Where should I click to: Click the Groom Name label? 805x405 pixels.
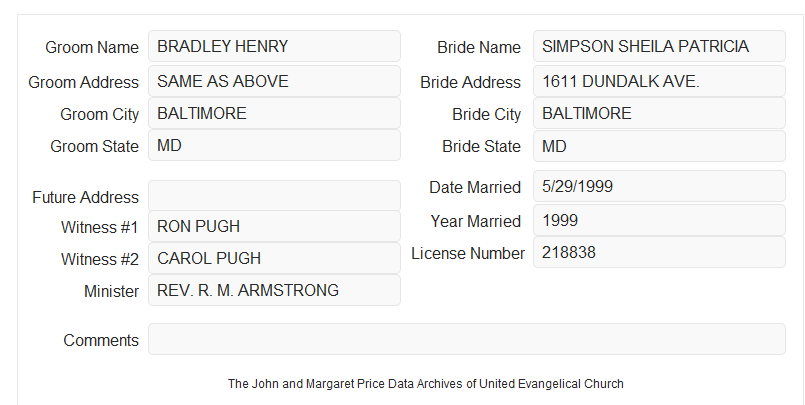92,47
